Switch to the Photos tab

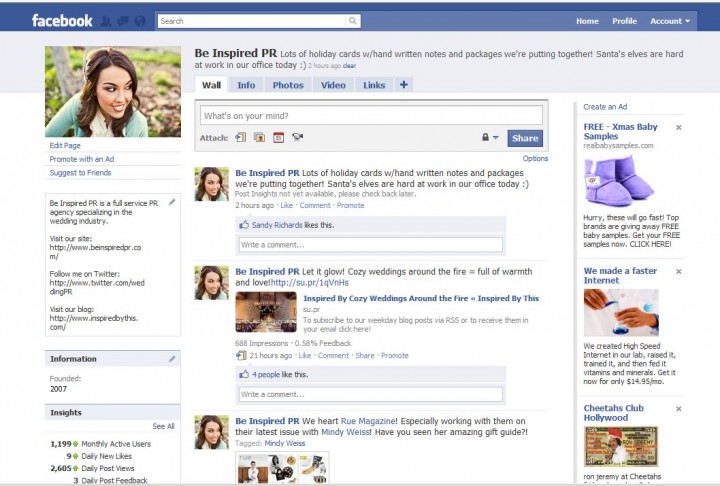click(x=288, y=85)
